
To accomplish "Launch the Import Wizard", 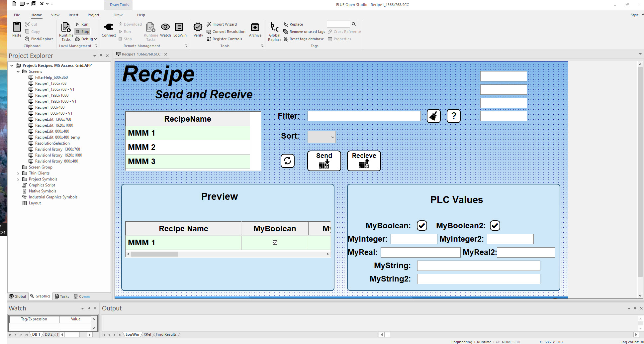I will point(222,24).
